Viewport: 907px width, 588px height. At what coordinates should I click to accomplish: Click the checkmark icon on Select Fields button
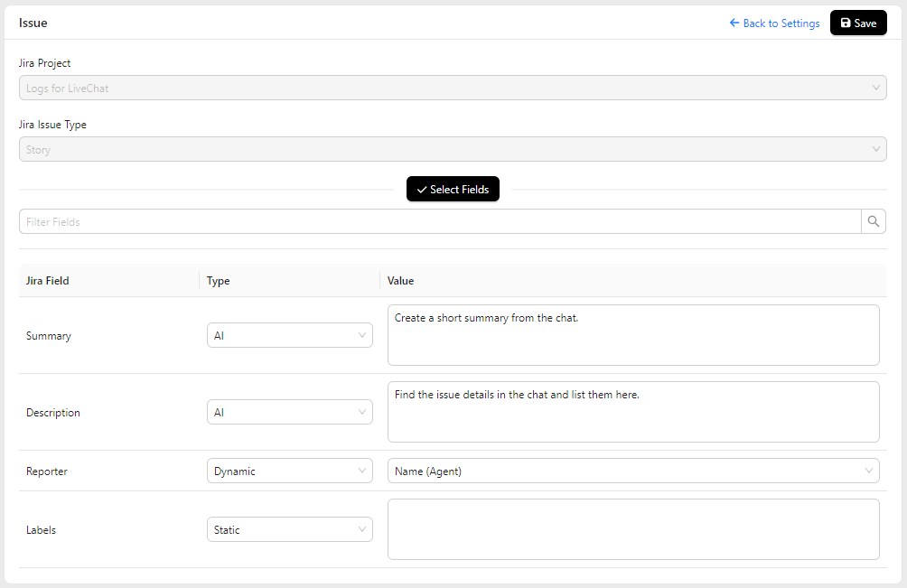tap(421, 189)
